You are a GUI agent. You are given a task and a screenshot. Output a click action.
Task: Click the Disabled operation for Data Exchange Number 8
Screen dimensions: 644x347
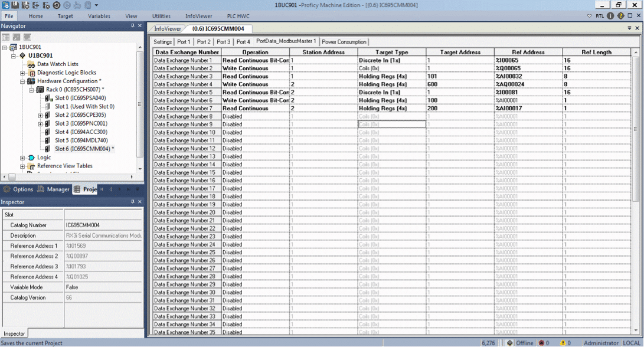tap(256, 116)
